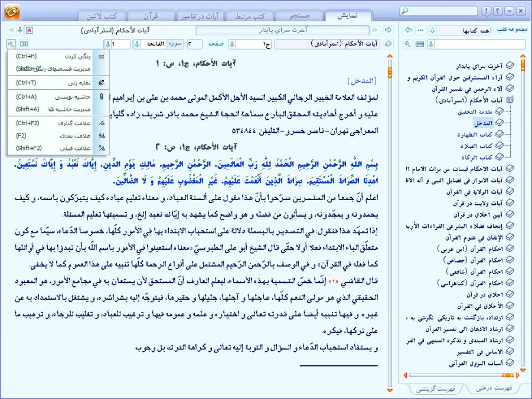Click the book icon beside کتاب الزکاة

coord(499,157)
